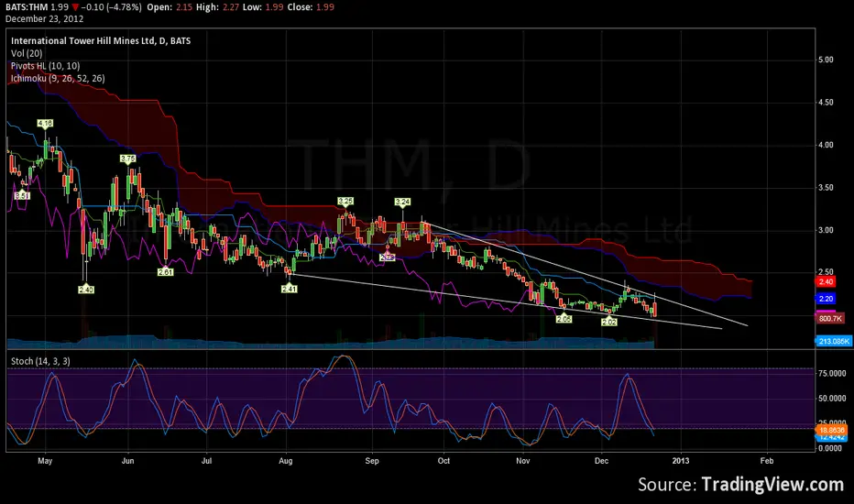The height and width of the screenshot is (504, 854).
Task: Click the orange 18.8636 stochastic value tag
Action: click(832, 431)
